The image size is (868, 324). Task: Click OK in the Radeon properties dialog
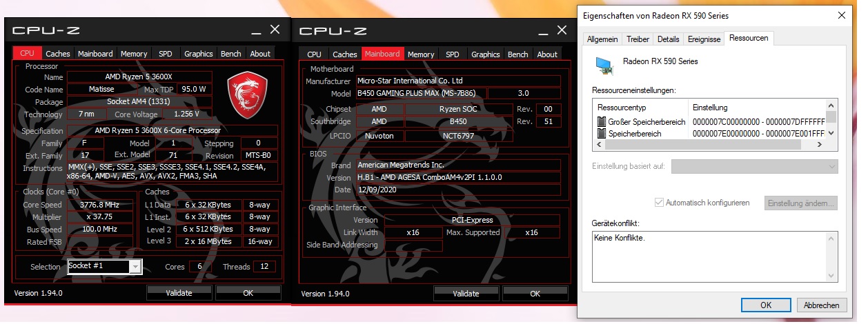766,305
